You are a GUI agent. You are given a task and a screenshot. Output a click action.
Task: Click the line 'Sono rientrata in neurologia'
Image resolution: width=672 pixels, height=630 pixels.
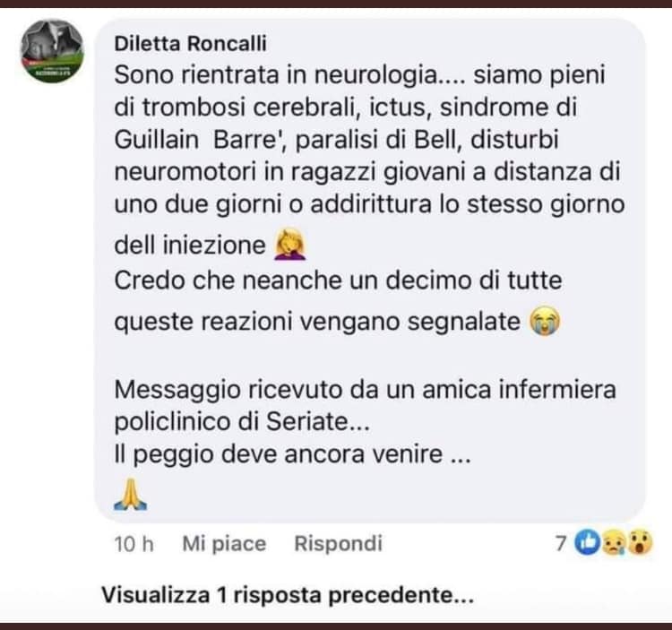(x=359, y=75)
